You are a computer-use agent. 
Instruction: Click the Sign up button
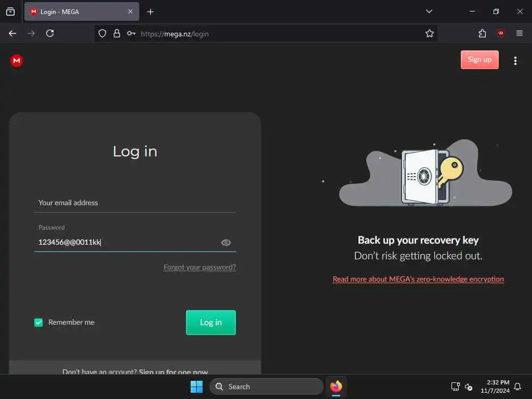[480, 60]
